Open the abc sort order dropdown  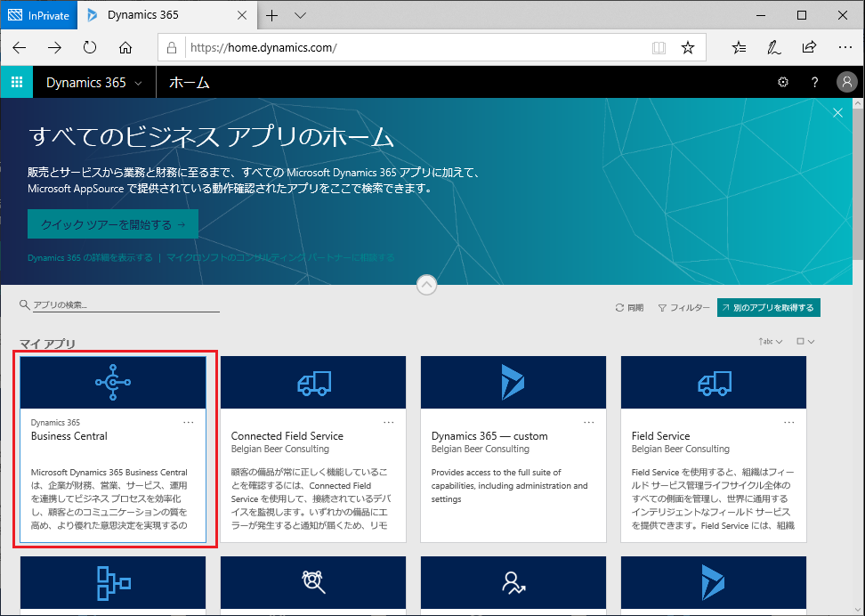click(x=770, y=342)
